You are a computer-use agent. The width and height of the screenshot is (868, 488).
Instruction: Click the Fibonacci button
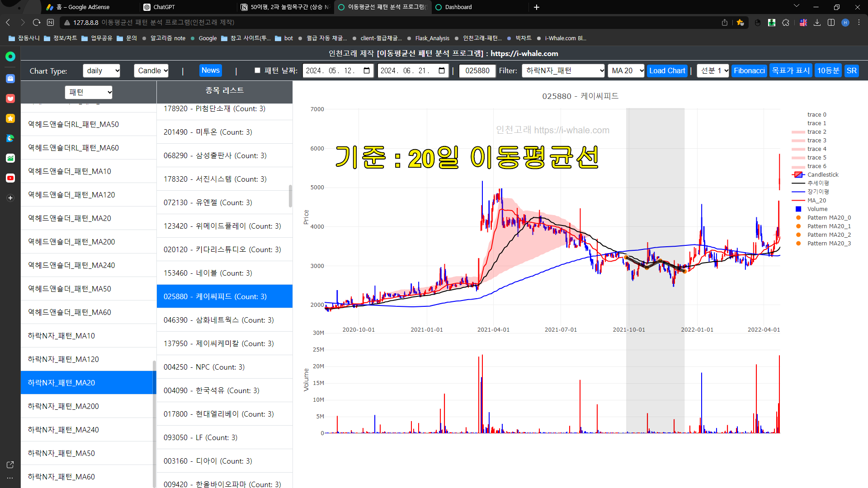point(749,71)
